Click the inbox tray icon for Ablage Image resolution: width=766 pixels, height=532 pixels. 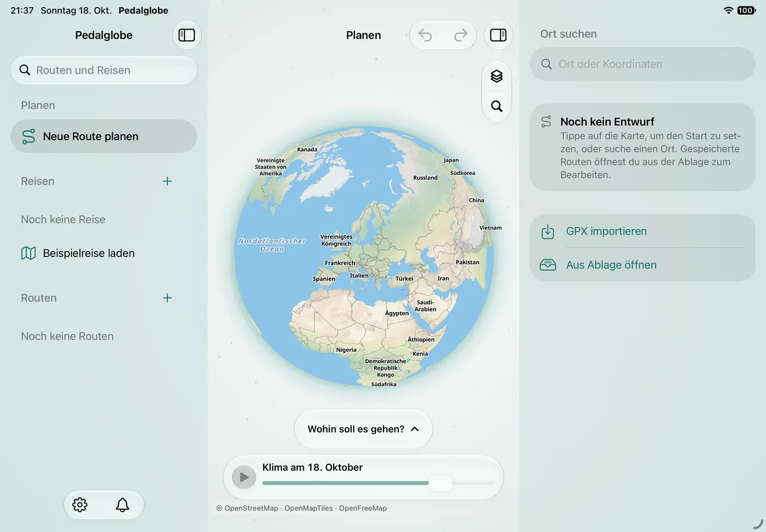point(548,265)
